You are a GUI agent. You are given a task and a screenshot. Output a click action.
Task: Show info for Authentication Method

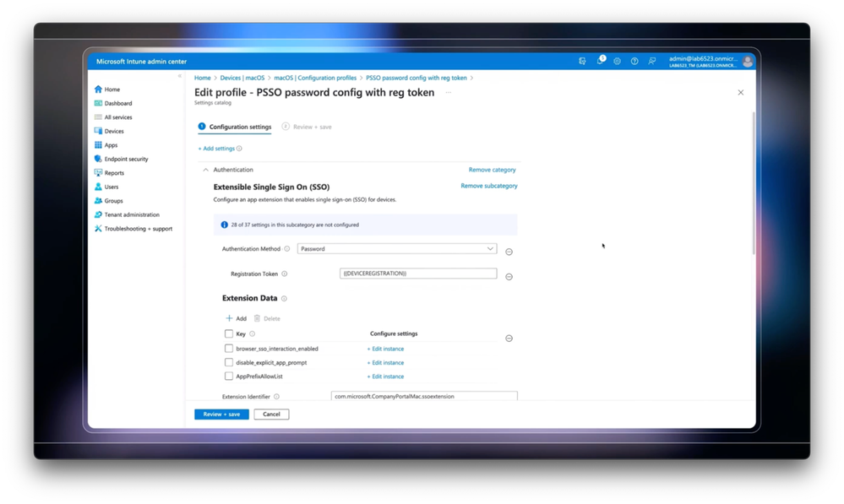click(287, 248)
